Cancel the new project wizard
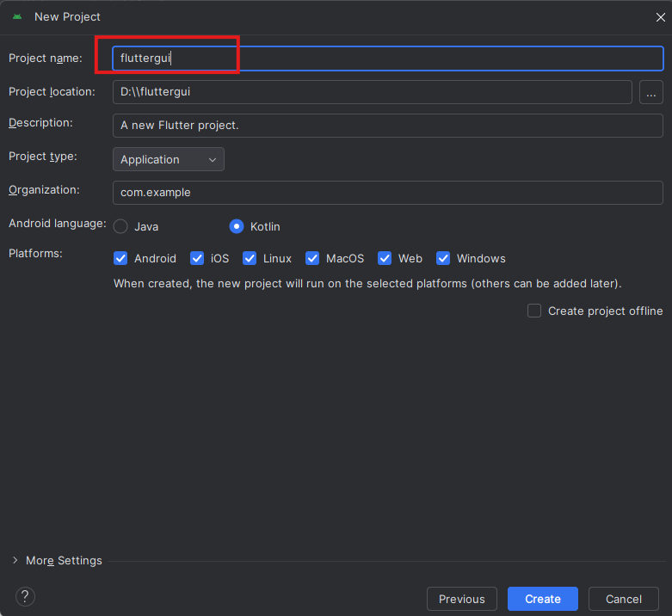Image resolution: width=672 pixels, height=616 pixels. 623,599
